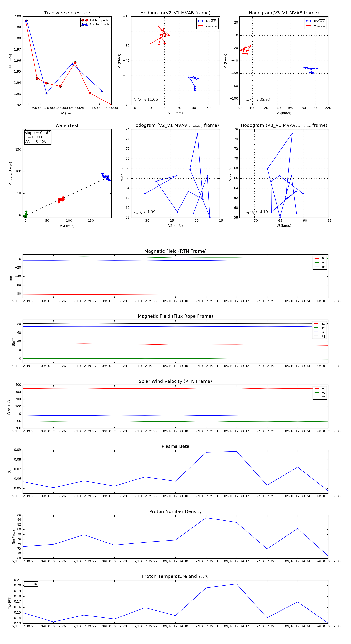Select the "Bt" legend entry
The width and height of the screenshot is (351, 644).
pos(320,262)
